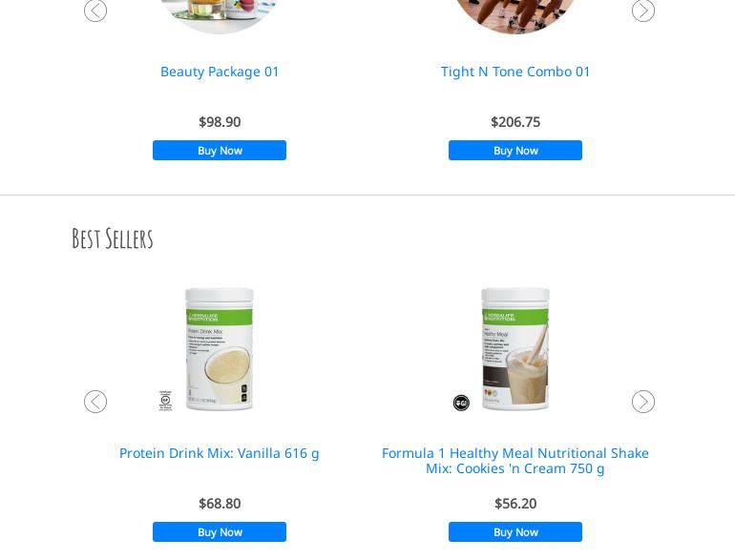Click the top carousel's next arrow

642,10
